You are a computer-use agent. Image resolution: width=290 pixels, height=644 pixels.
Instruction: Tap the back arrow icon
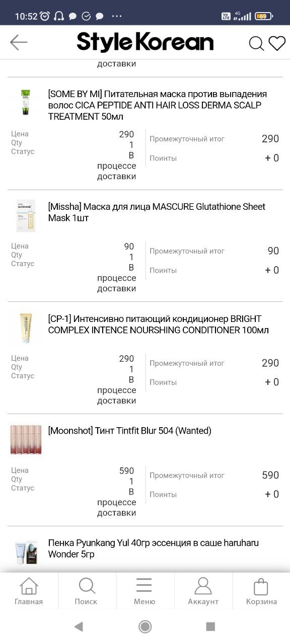[19, 42]
